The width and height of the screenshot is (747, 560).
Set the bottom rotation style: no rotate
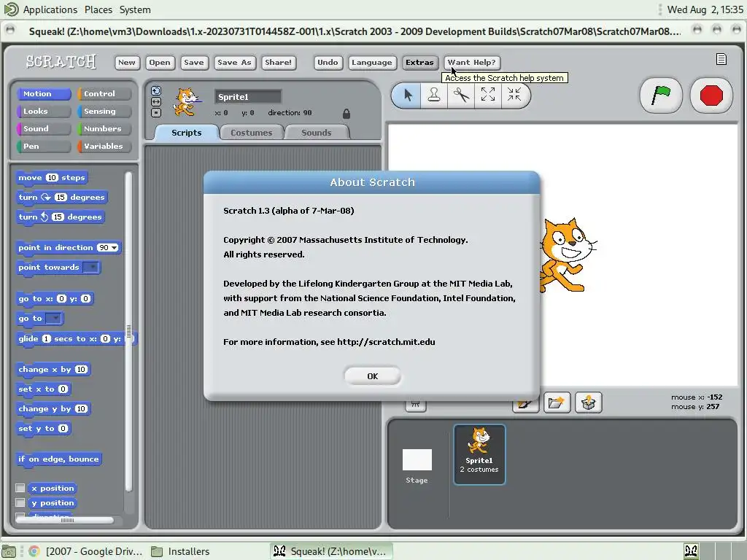[156, 113]
